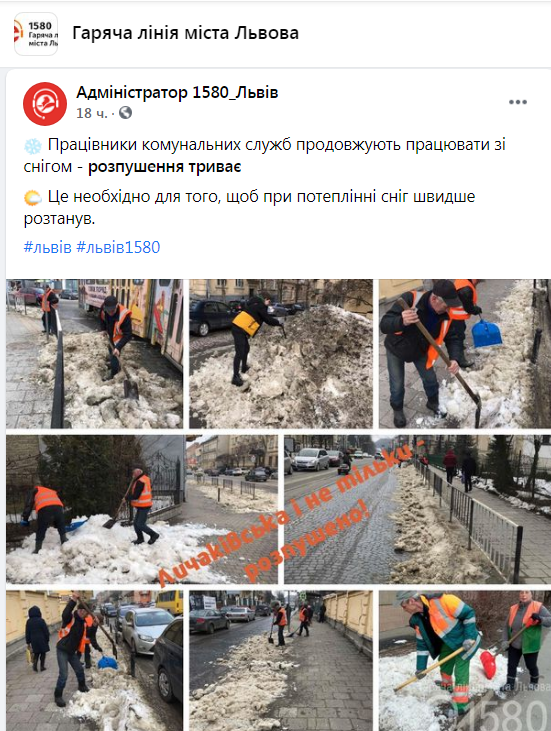
Task: Open photo of cobblestone street with railing
Action: pyautogui.click(x=418, y=509)
